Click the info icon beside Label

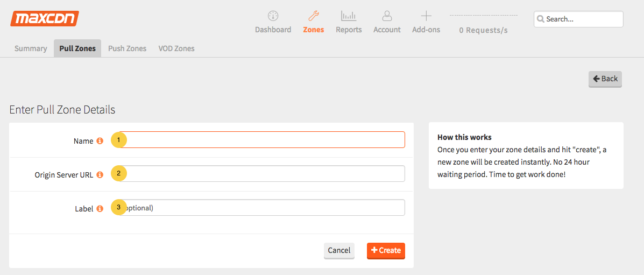click(x=100, y=209)
